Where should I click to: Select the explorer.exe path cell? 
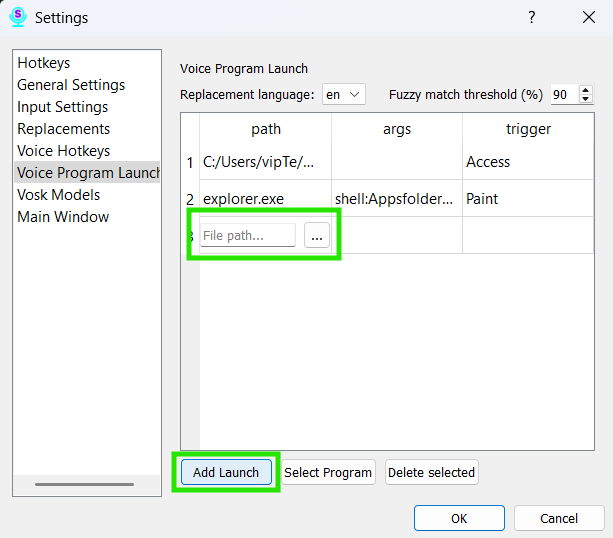tap(265, 199)
